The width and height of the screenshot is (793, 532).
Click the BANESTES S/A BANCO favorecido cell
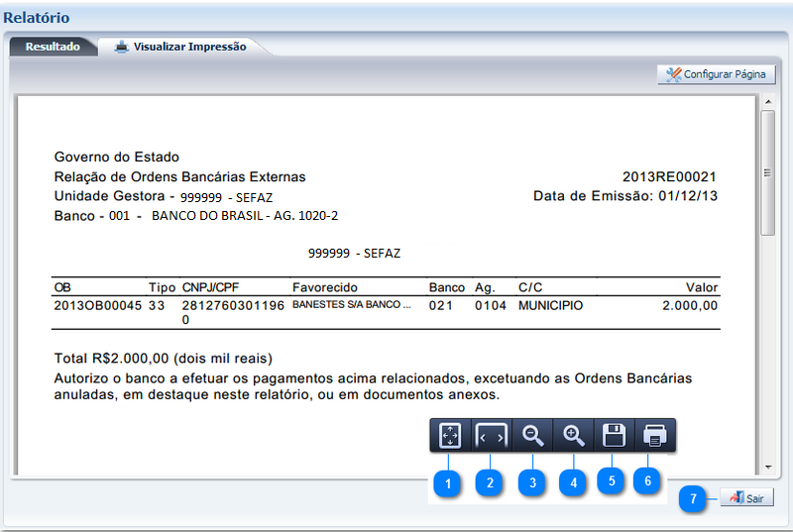(x=351, y=306)
